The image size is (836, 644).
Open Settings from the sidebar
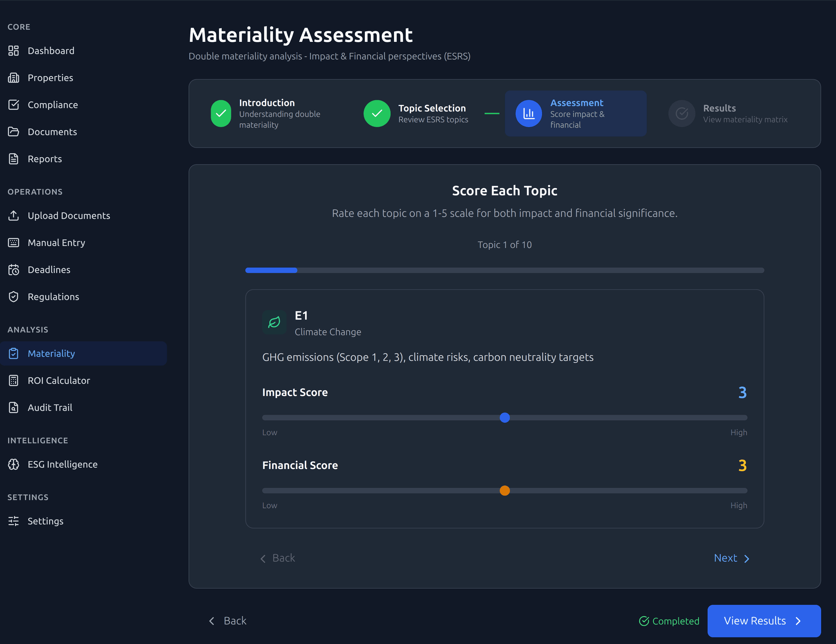[45, 521]
